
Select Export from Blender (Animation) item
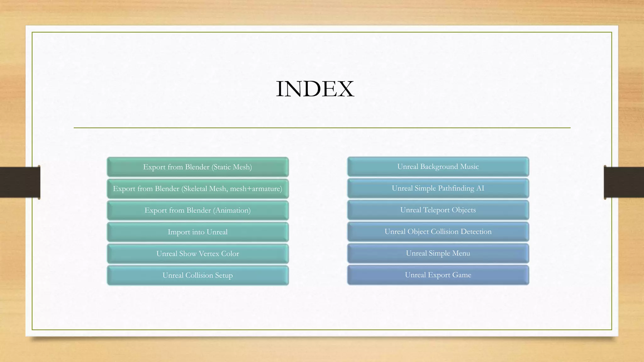[197, 210]
